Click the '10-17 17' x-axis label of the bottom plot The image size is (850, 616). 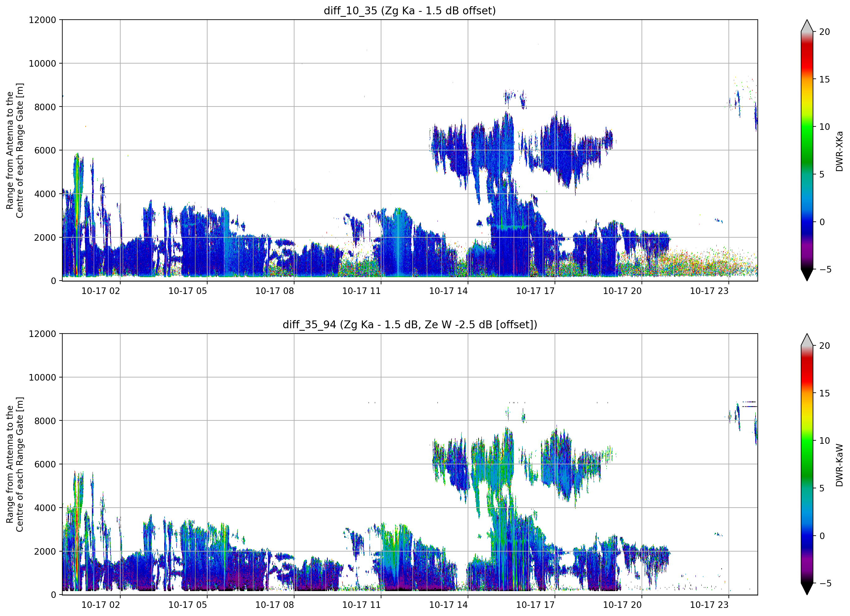pos(536,605)
